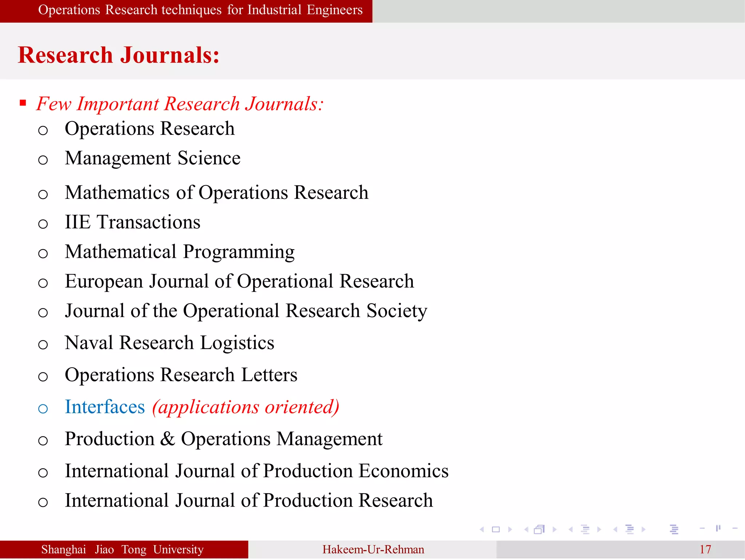Image resolution: width=745 pixels, height=560 pixels.
Task: Select 'International Journal of Production Research'
Action: tap(249, 500)
